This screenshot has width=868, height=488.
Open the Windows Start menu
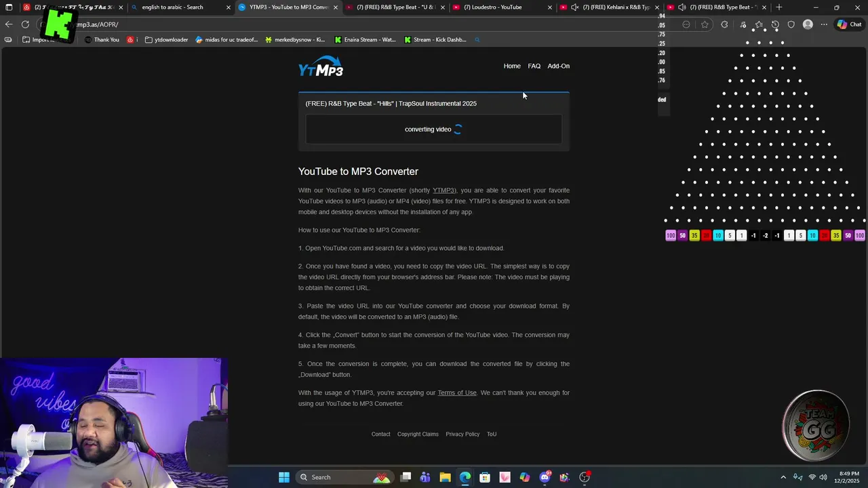(284, 477)
